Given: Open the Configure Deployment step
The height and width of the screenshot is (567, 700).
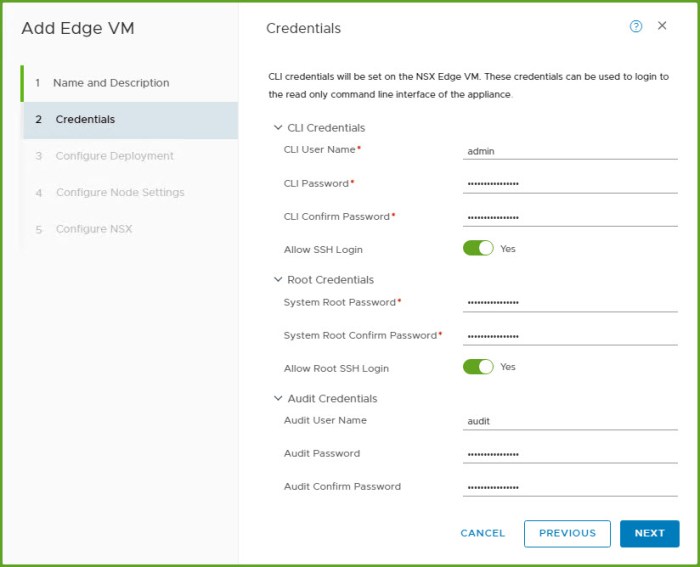Looking at the screenshot, I should (114, 156).
